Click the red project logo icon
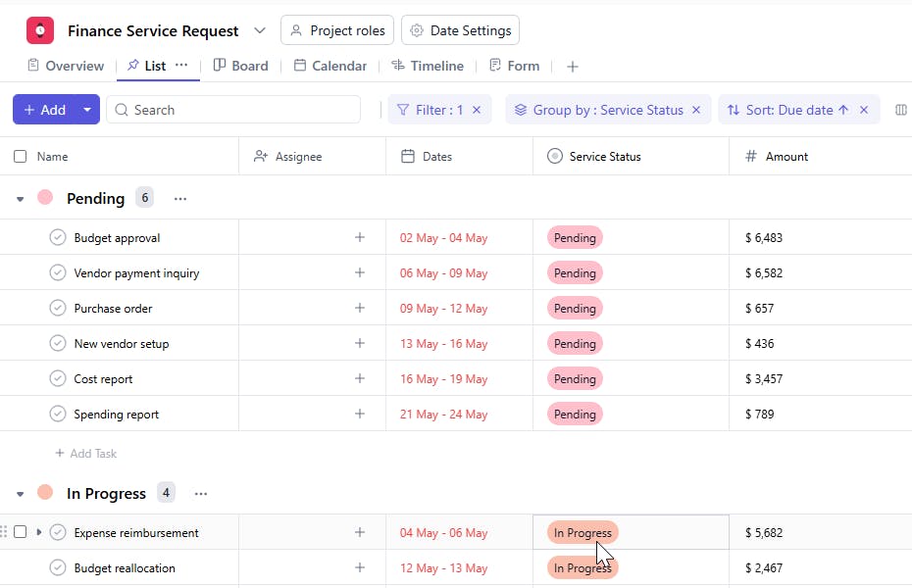The image size is (912, 588). pos(40,30)
